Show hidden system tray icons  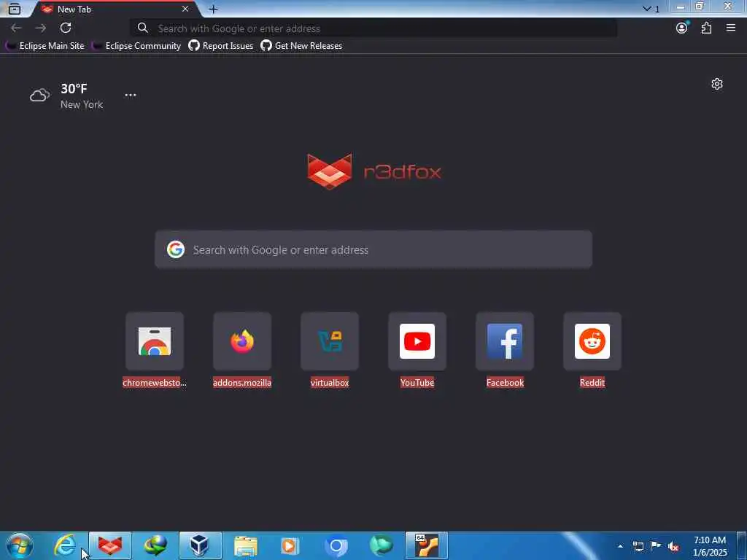click(620, 546)
